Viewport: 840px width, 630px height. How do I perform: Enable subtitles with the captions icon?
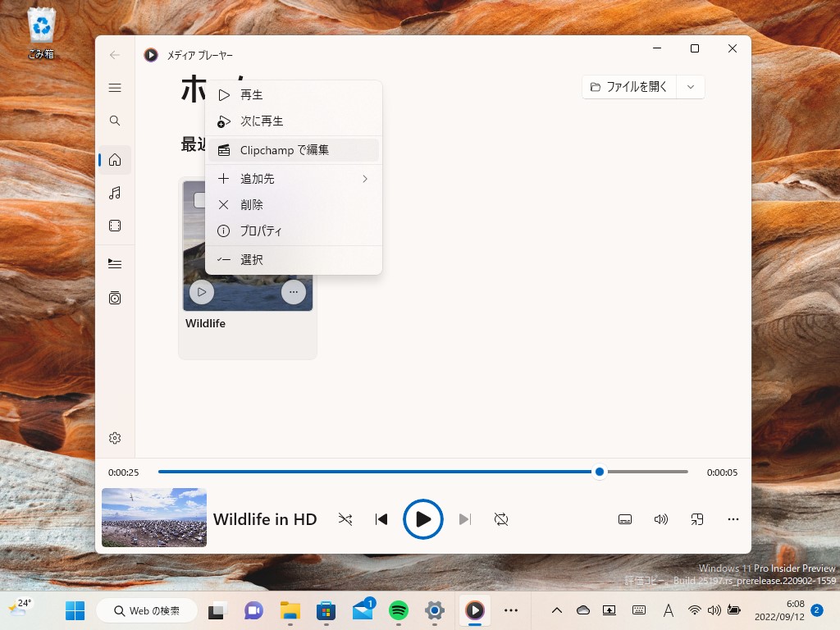pyautogui.click(x=625, y=518)
